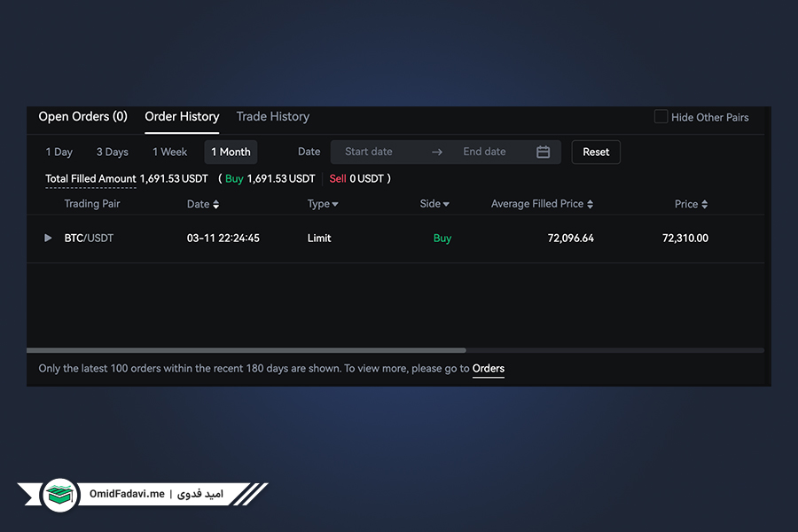This screenshot has height=532, width=798.
Task: Switch to the Open Orders tab
Action: point(83,116)
